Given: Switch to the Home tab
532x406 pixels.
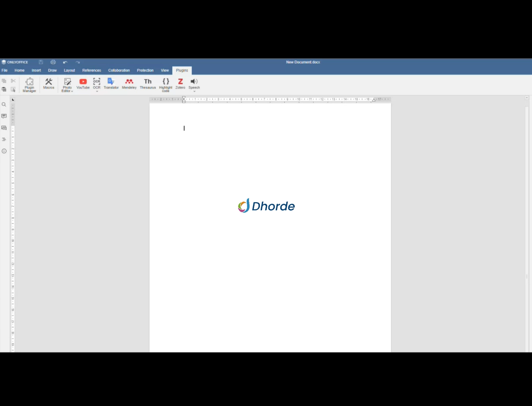Looking at the screenshot, I should tap(19, 71).
